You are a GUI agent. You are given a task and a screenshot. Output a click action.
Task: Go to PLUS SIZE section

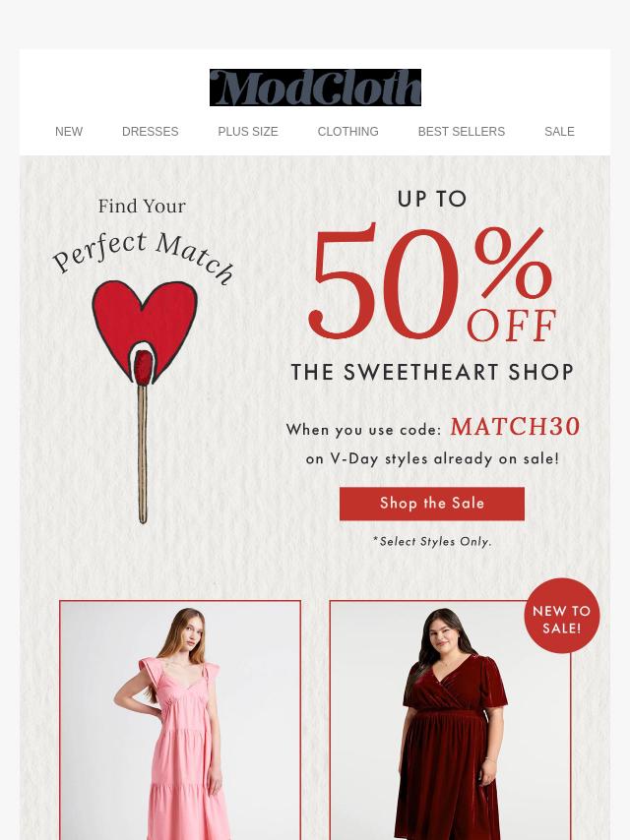tap(248, 131)
